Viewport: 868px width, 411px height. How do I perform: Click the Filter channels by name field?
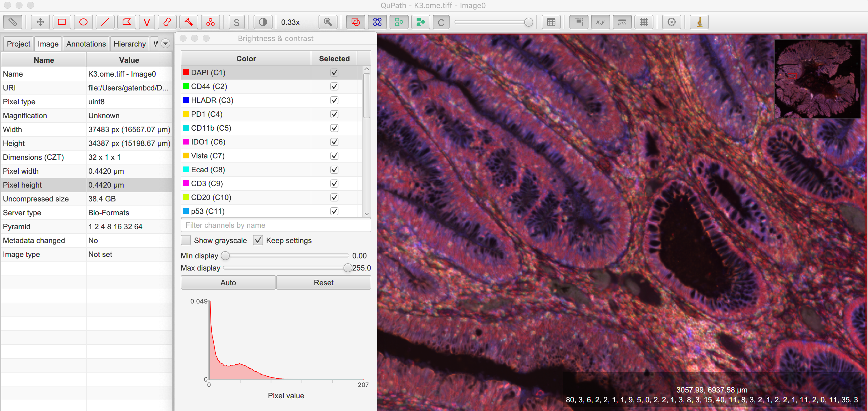pos(276,225)
